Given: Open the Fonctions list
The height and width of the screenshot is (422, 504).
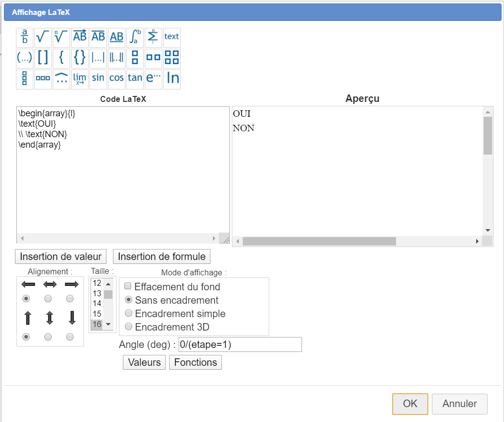Looking at the screenshot, I should pyautogui.click(x=195, y=362).
